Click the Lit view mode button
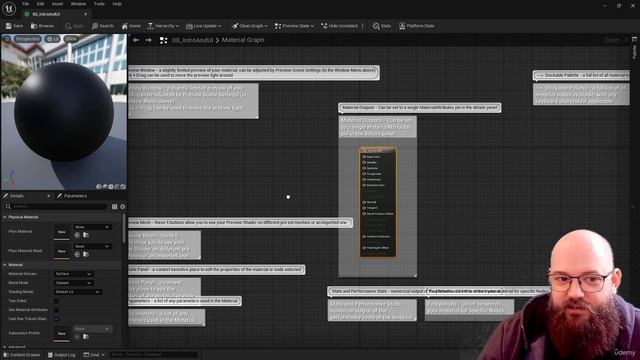The height and width of the screenshot is (360, 640). click(x=53, y=39)
